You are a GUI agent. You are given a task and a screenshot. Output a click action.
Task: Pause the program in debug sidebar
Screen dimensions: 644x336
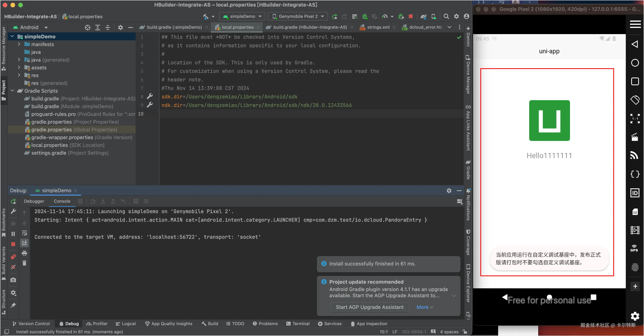click(13, 234)
